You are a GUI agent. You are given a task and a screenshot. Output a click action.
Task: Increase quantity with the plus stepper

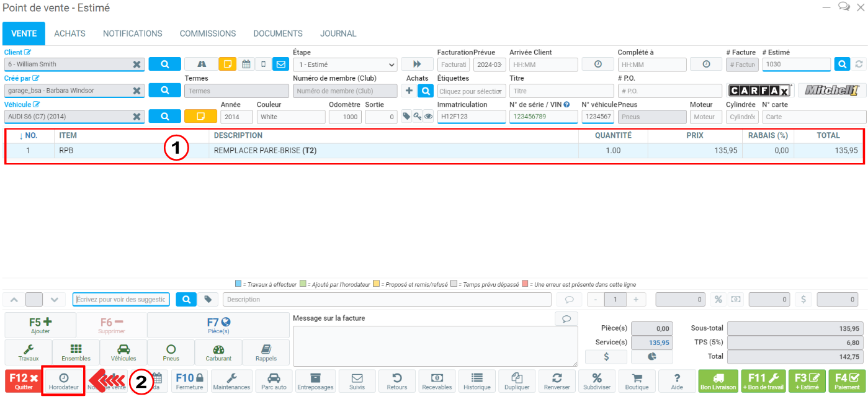click(x=635, y=300)
